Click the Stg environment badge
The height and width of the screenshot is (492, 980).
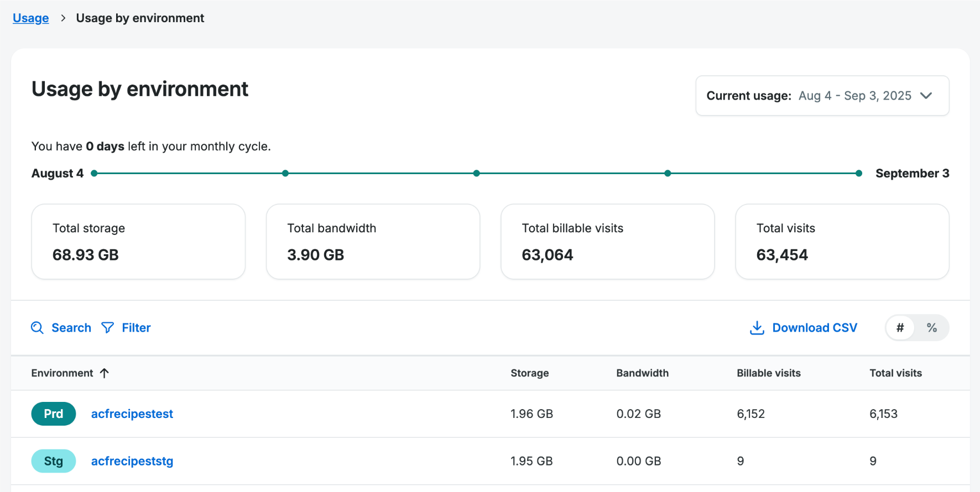(54, 461)
